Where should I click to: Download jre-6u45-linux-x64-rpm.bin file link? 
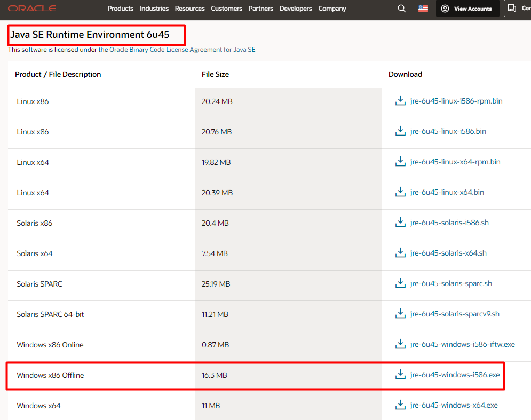point(455,162)
